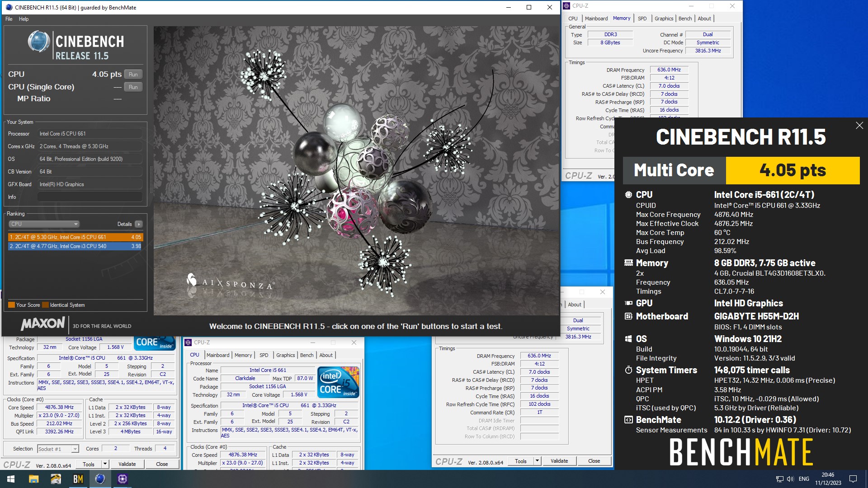
Task: Click Close in bottom-left CPU-Z window
Action: click(162, 464)
